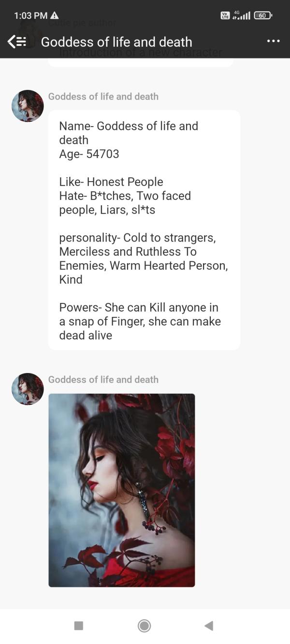
Task: Tap the Android home circle button
Action: pyautogui.click(x=144, y=626)
